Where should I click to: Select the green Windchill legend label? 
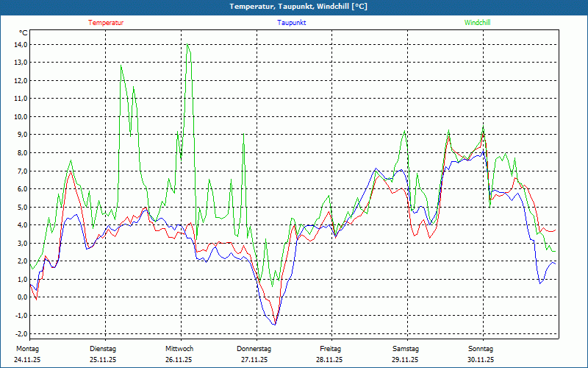click(x=478, y=23)
